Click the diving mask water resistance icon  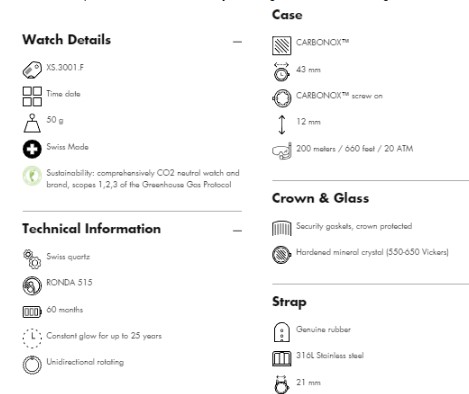click(x=282, y=151)
